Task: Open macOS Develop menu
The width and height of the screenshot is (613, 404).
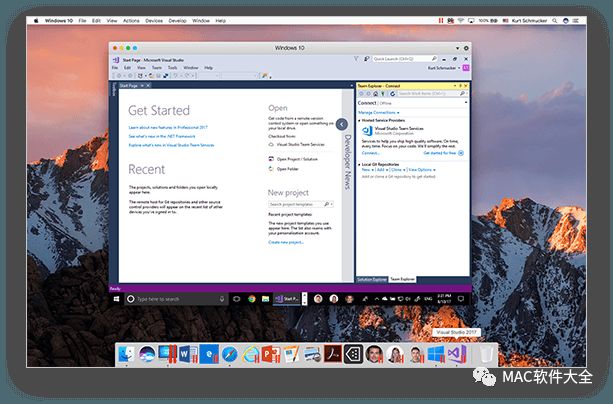Action: click(x=177, y=20)
